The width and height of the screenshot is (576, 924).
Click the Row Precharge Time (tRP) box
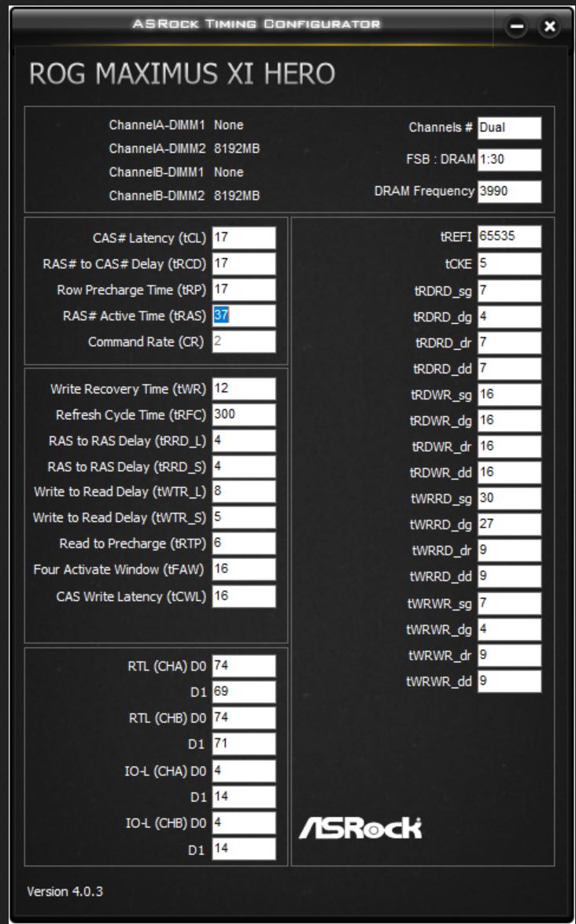tap(244, 290)
